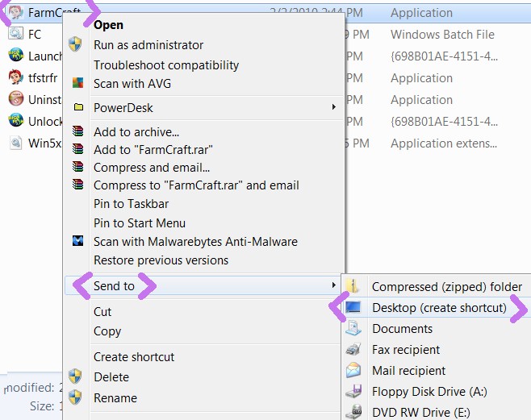The width and height of the screenshot is (531, 420).
Task: Choose Troubleshoot compatibility
Action: click(x=166, y=65)
